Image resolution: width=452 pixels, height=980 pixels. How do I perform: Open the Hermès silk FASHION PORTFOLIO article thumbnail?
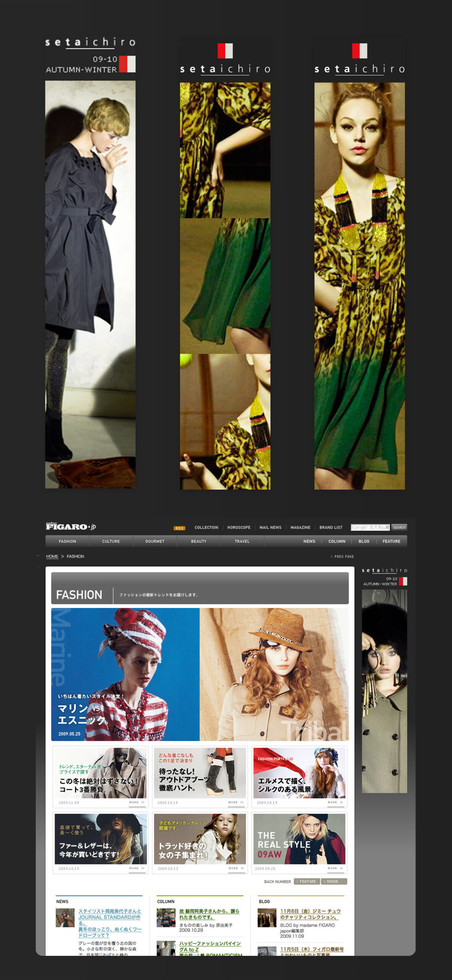click(299, 773)
